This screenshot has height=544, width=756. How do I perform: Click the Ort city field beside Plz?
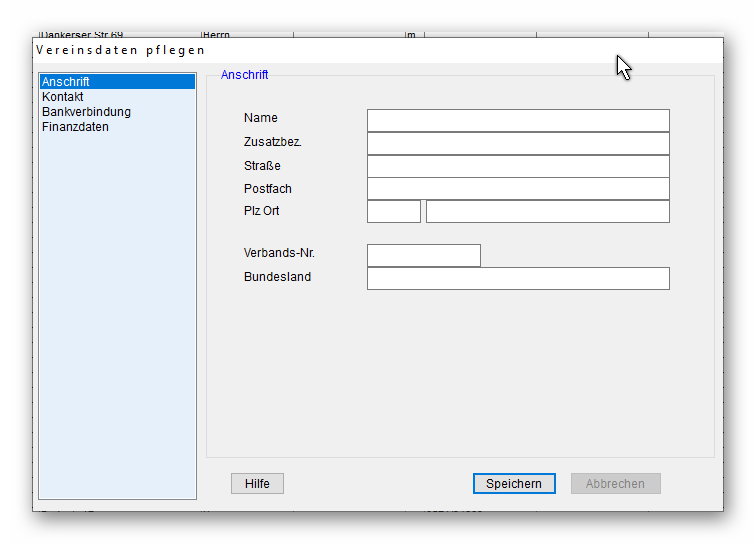pos(547,211)
